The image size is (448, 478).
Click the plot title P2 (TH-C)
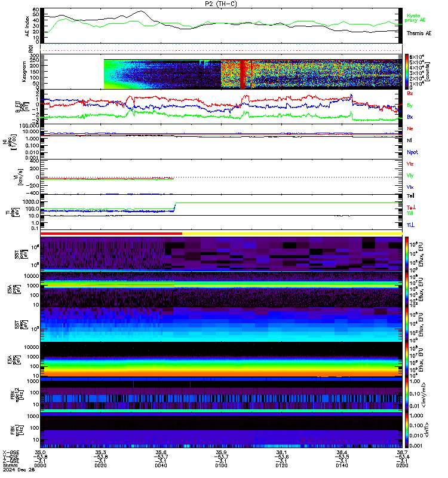(x=221, y=4)
